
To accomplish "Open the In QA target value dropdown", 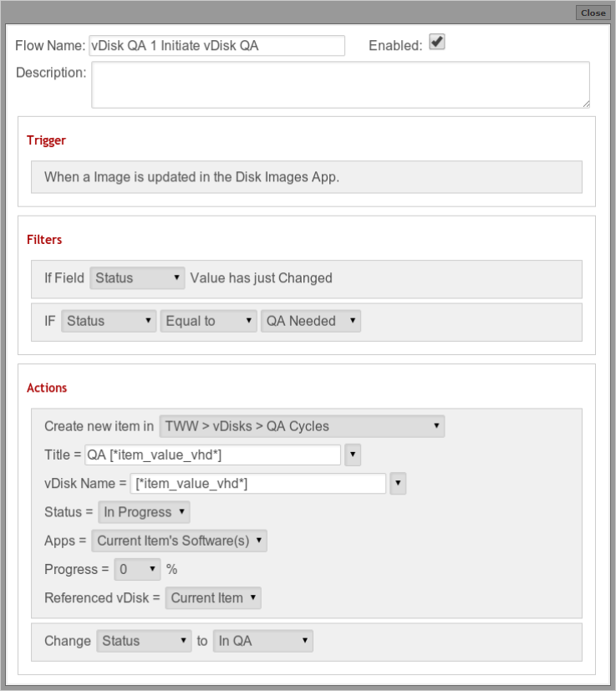I will click(262, 641).
